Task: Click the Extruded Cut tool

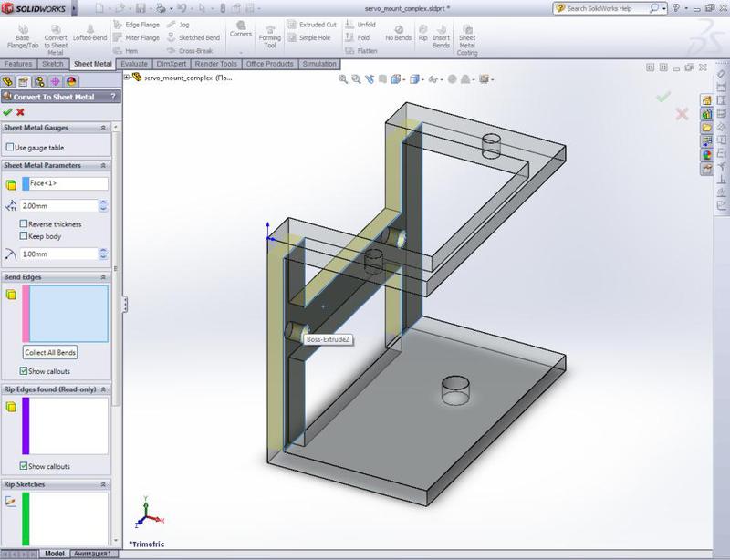Action: [311, 25]
